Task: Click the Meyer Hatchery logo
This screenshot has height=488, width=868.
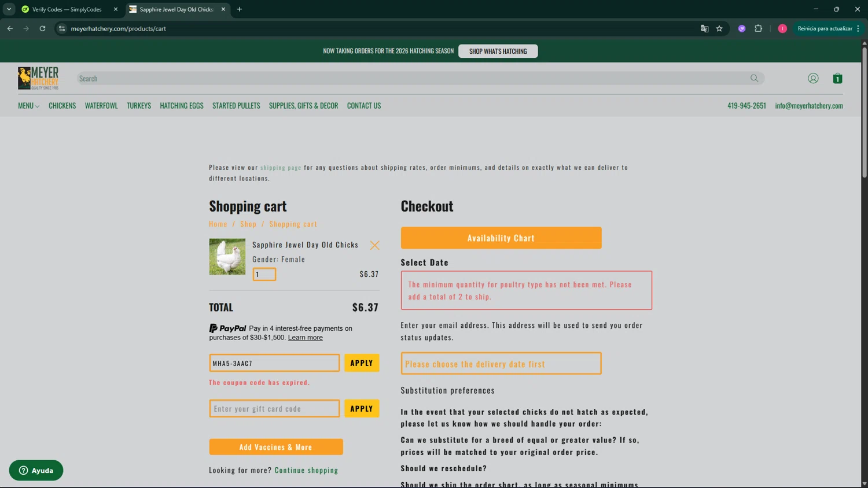Action: coord(38,78)
